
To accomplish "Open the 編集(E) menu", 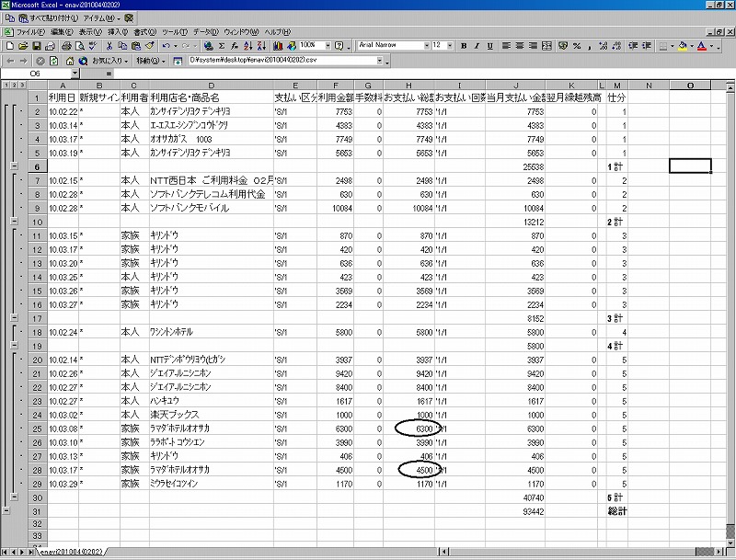I will (62, 32).
